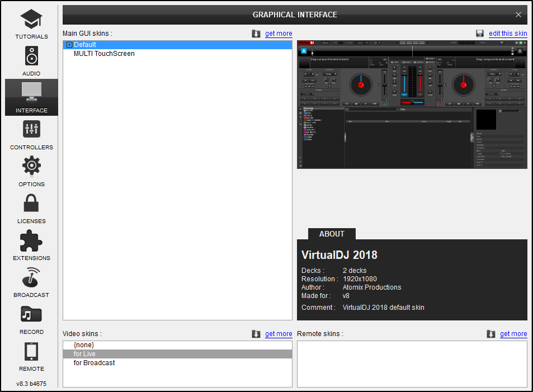Viewport: 533px width, 392px height.
Task: Open the Record music folder icon
Action: click(31, 314)
